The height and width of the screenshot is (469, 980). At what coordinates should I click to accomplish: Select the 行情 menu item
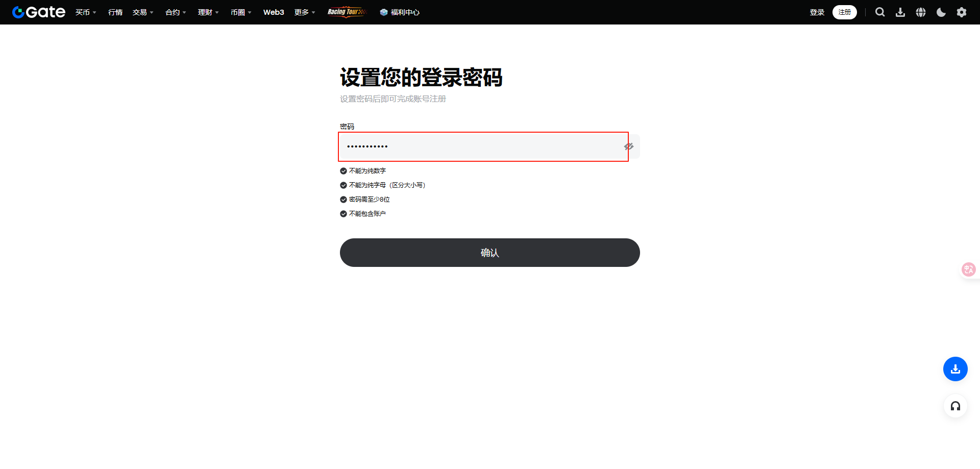pos(115,12)
